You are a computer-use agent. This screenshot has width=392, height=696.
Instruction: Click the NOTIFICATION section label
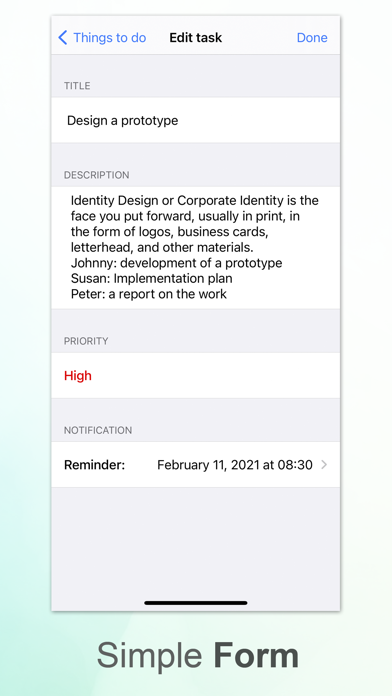tap(98, 430)
